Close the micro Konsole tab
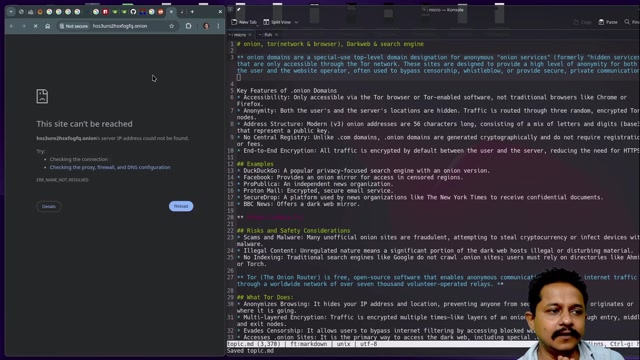This screenshot has height=360, width=640. coord(250,35)
